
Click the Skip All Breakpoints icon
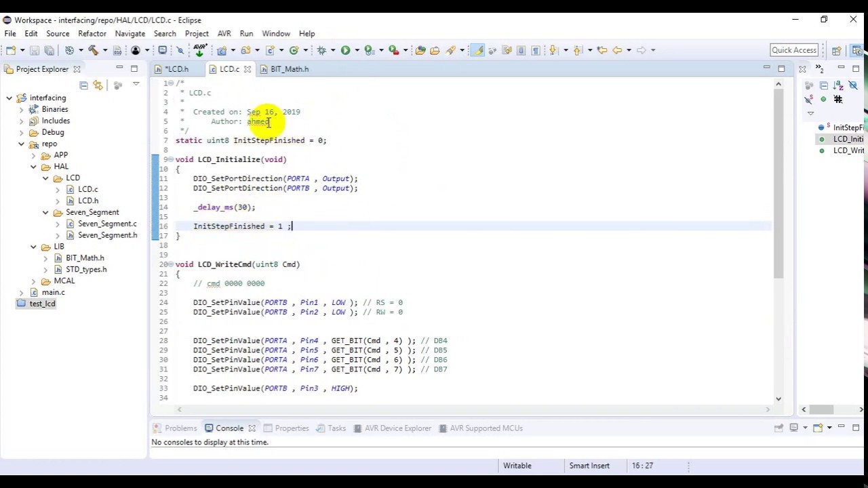point(180,50)
